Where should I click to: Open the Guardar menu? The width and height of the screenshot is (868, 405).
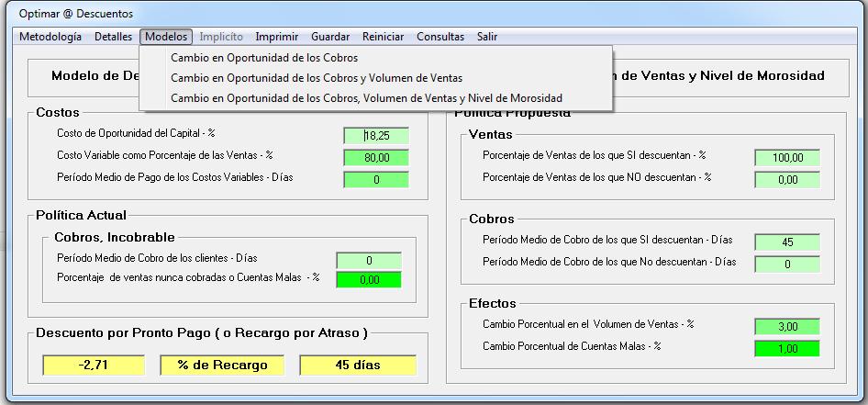tap(330, 37)
